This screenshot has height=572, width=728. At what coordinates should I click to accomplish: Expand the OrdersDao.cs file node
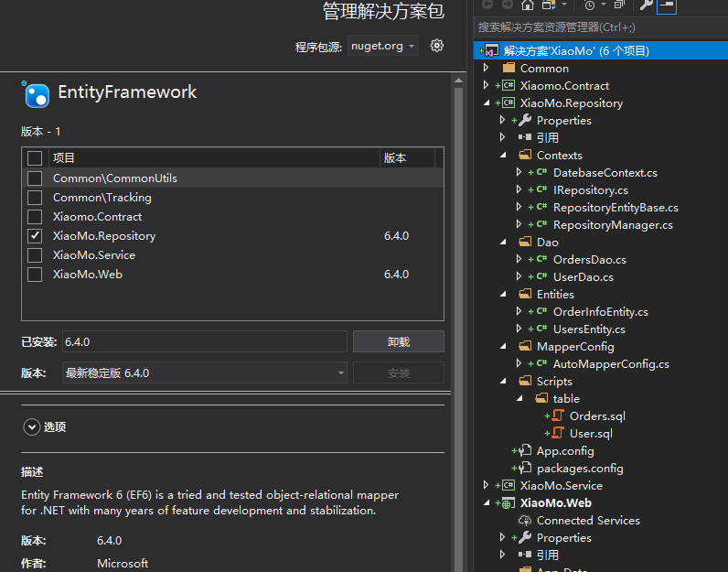[x=519, y=259]
